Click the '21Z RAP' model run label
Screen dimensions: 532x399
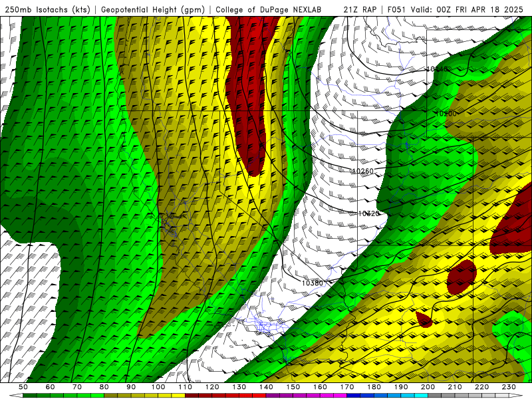click(x=360, y=10)
